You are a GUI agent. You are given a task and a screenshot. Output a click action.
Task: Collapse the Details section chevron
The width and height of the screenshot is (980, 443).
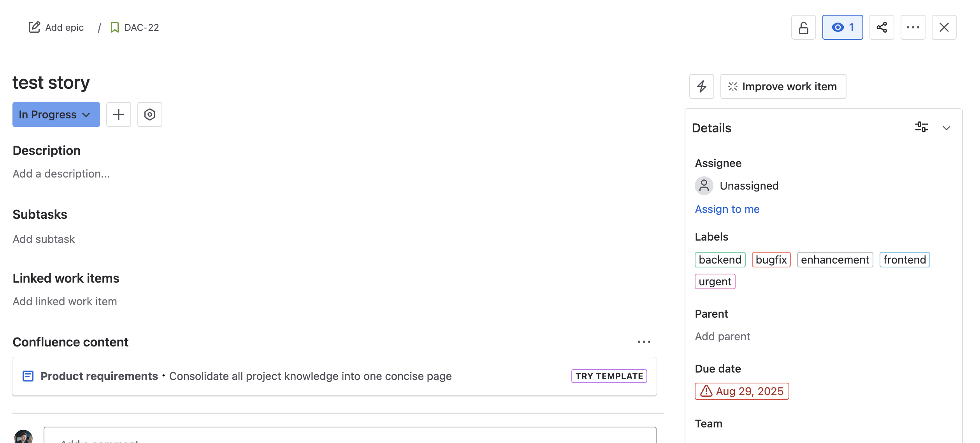pos(947,128)
